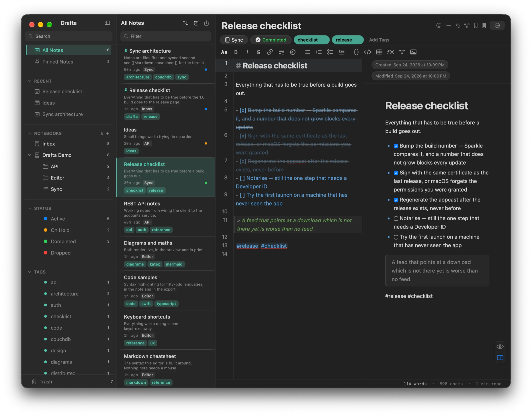Insert a block quote
This screenshot has height=416, width=532.
click(341, 52)
